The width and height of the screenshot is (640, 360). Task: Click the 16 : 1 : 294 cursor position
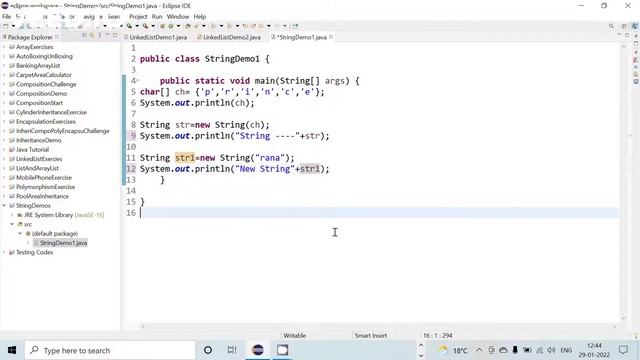click(438, 336)
